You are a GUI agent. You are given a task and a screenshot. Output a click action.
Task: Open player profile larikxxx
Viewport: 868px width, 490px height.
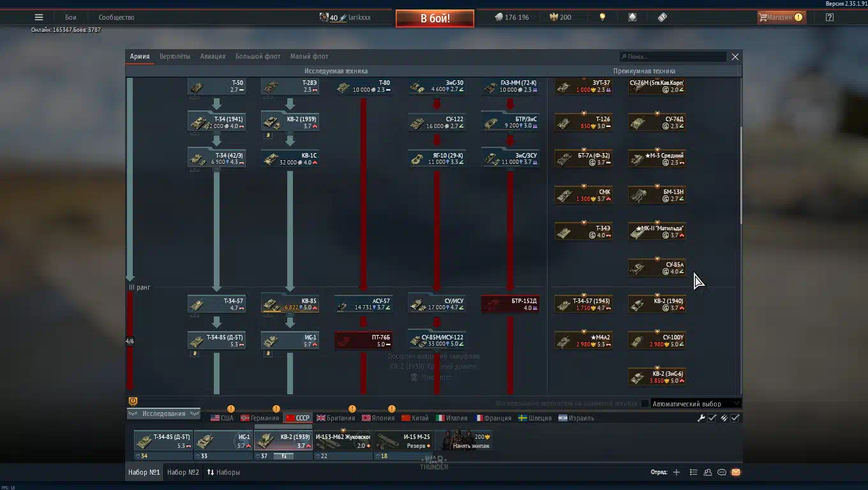click(345, 17)
